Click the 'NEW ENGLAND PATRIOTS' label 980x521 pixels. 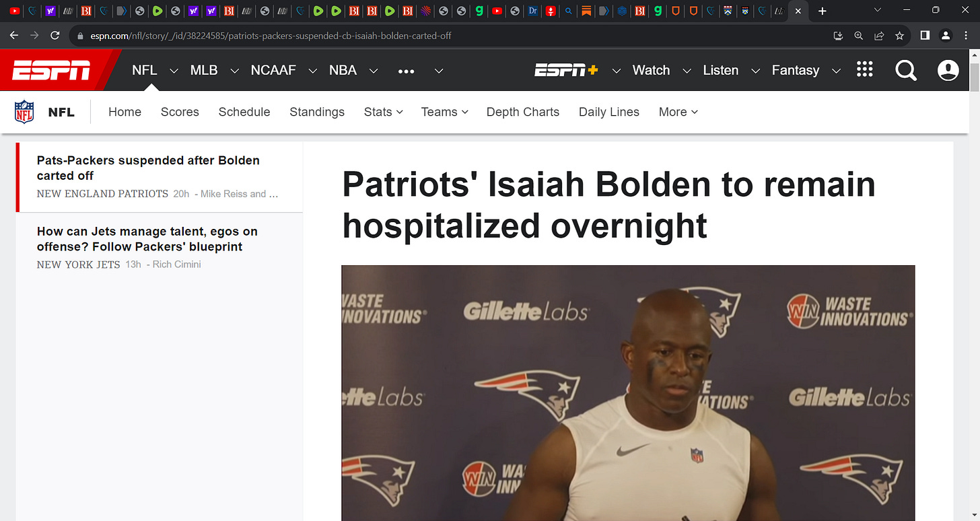click(x=102, y=194)
